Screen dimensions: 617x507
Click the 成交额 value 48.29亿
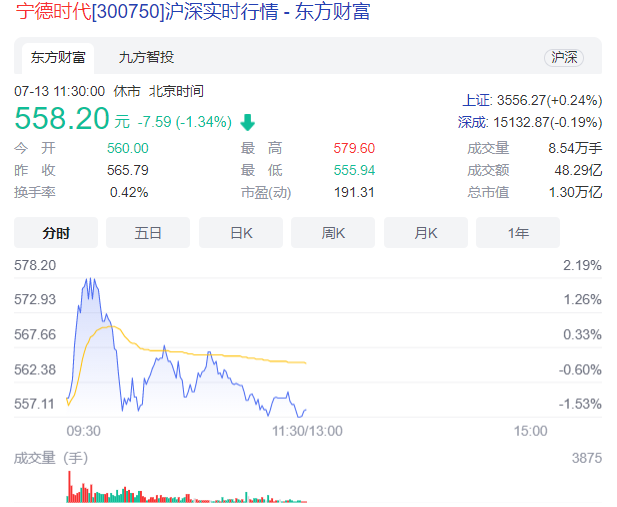[578, 170]
